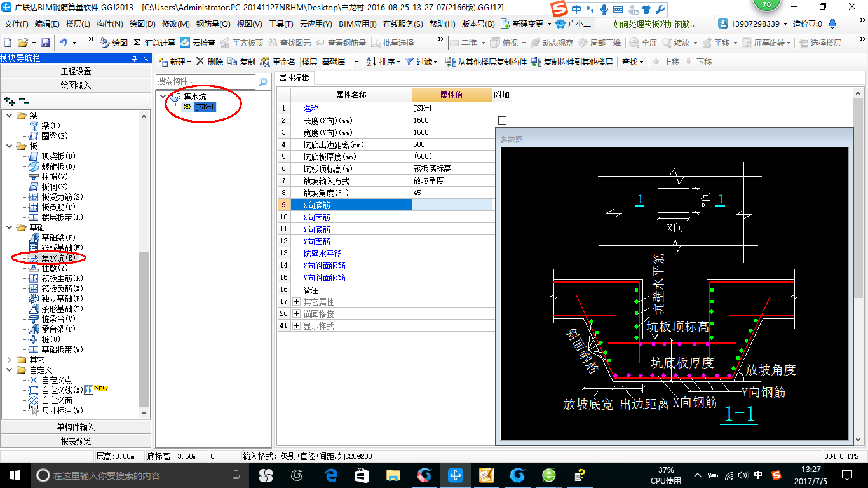Undo the last action

click(x=64, y=43)
